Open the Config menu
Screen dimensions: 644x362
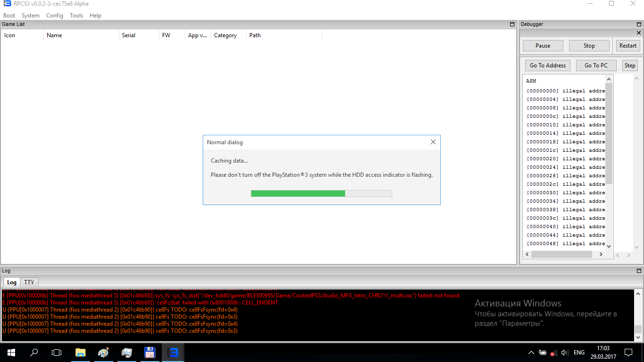point(55,16)
